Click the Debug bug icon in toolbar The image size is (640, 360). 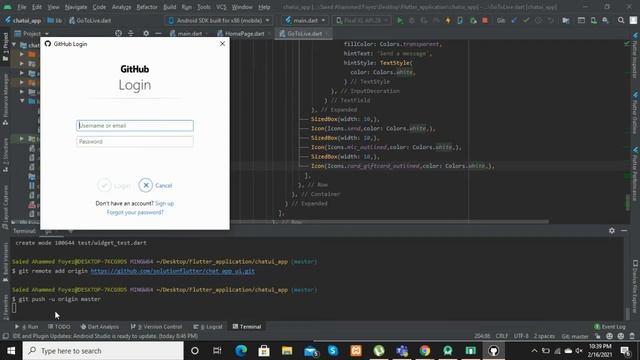(x=412, y=20)
